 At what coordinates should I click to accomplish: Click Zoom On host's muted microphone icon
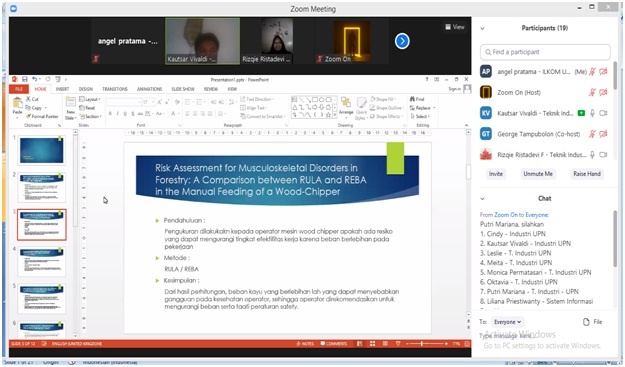pos(592,92)
